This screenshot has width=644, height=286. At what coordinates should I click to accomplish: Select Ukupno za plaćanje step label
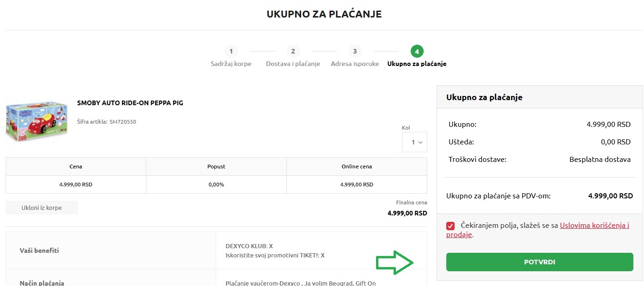coord(417,64)
